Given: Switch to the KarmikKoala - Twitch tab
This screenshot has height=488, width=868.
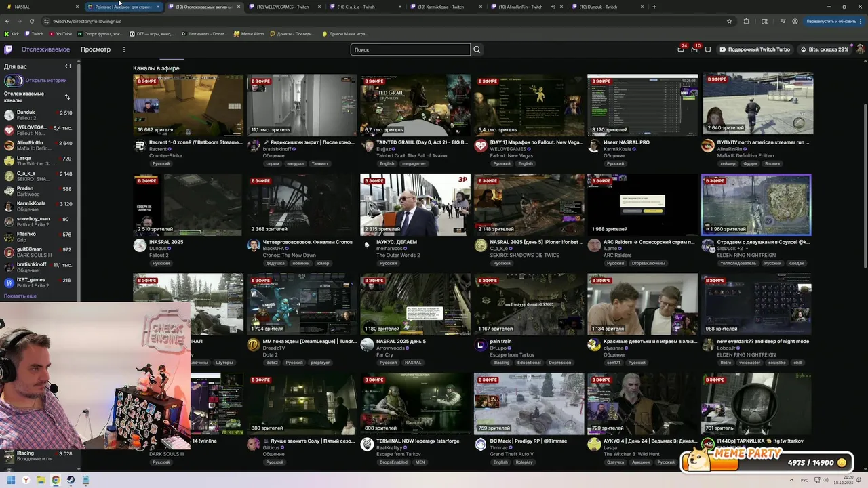Looking at the screenshot, I should [445, 7].
